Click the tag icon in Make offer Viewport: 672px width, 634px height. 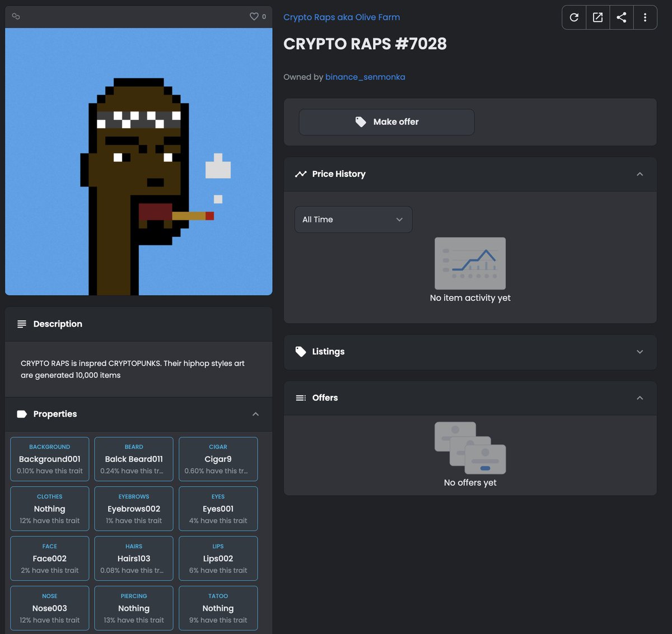361,122
